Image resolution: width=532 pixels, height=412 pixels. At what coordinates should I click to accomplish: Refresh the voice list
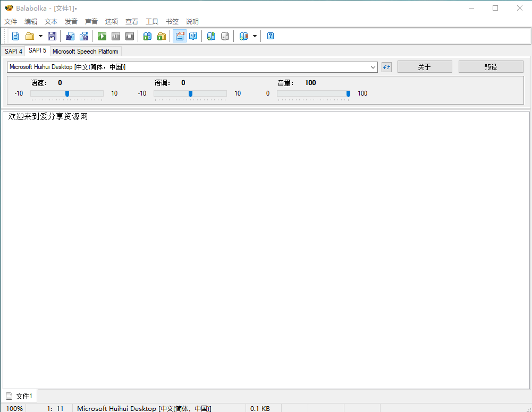click(x=386, y=67)
